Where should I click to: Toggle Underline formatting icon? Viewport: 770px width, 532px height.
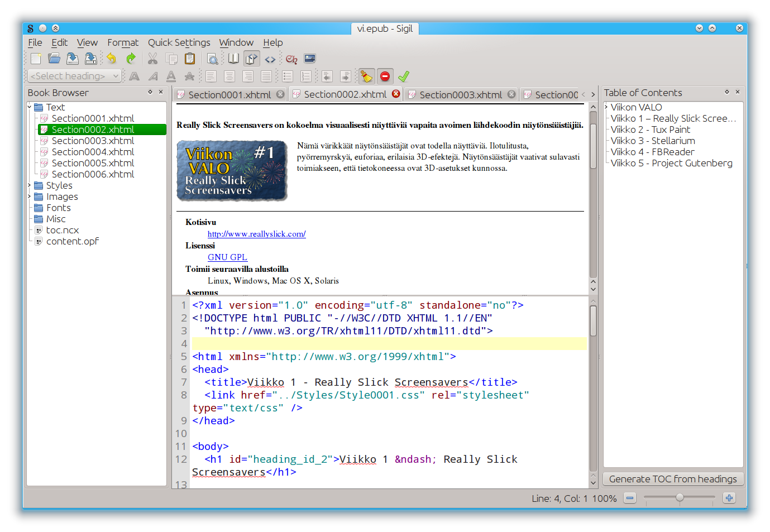(x=171, y=76)
